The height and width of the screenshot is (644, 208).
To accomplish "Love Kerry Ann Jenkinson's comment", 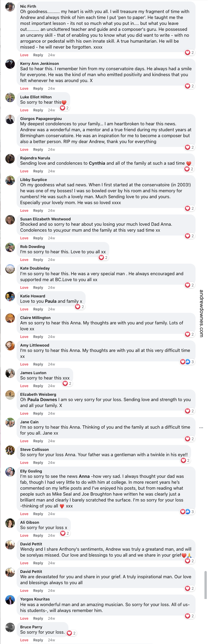I will click(x=24, y=88).
